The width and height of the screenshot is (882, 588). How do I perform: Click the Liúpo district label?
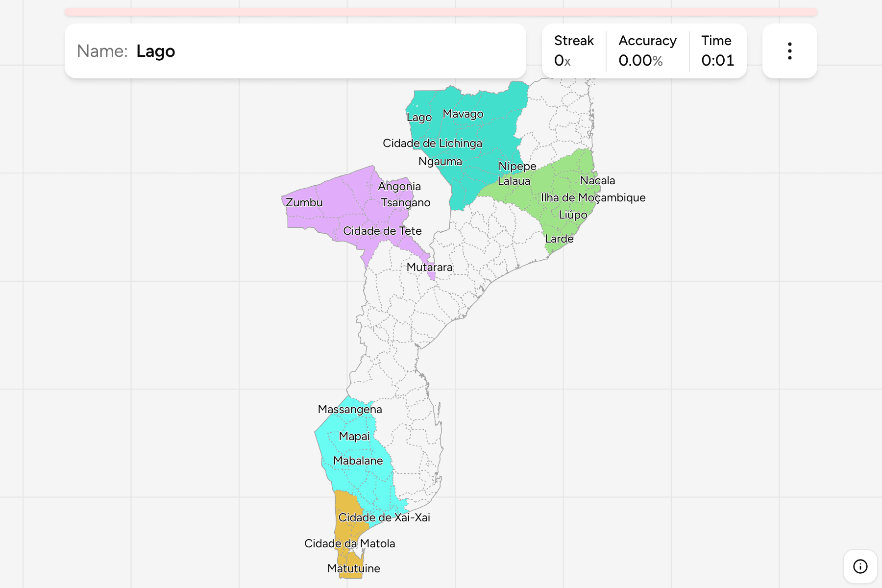(x=573, y=215)
